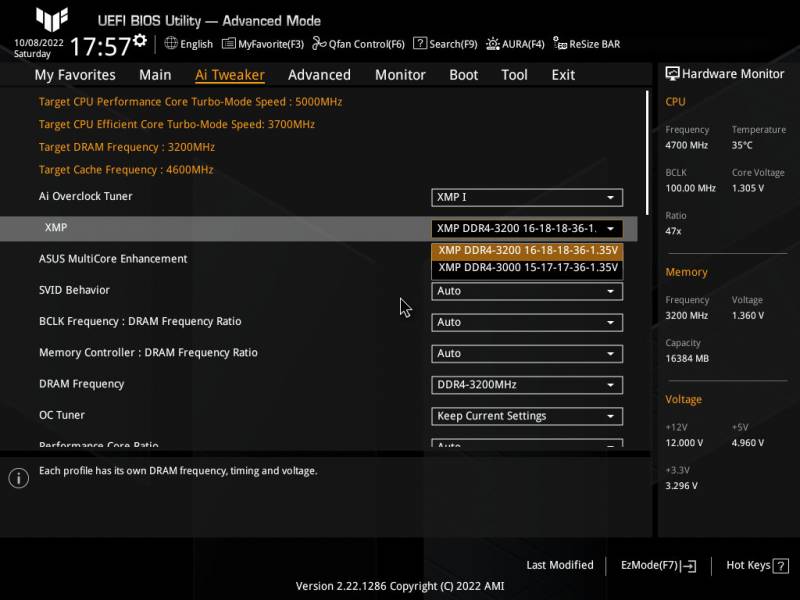The height and width of the screenshot is (600, 800).
Task: Click the 4700 MHz CPU frequency value
Action: (686, 145)
